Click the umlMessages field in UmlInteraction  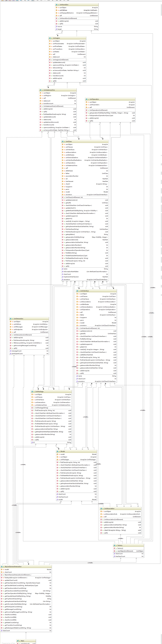(29, 327)
